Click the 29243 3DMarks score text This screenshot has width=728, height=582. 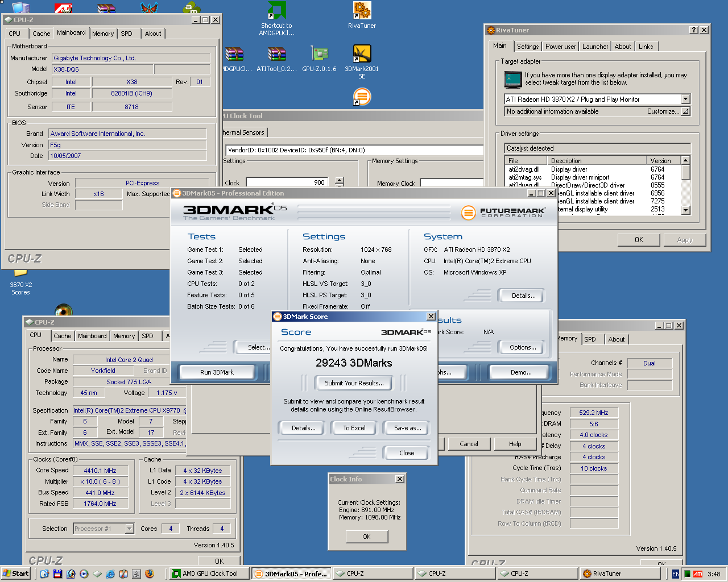click(354, 363)
